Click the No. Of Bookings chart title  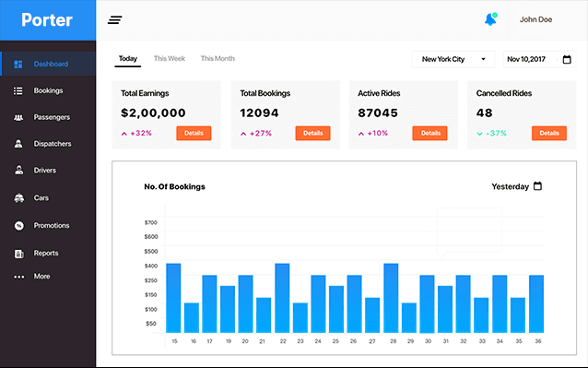coord(175,187)
